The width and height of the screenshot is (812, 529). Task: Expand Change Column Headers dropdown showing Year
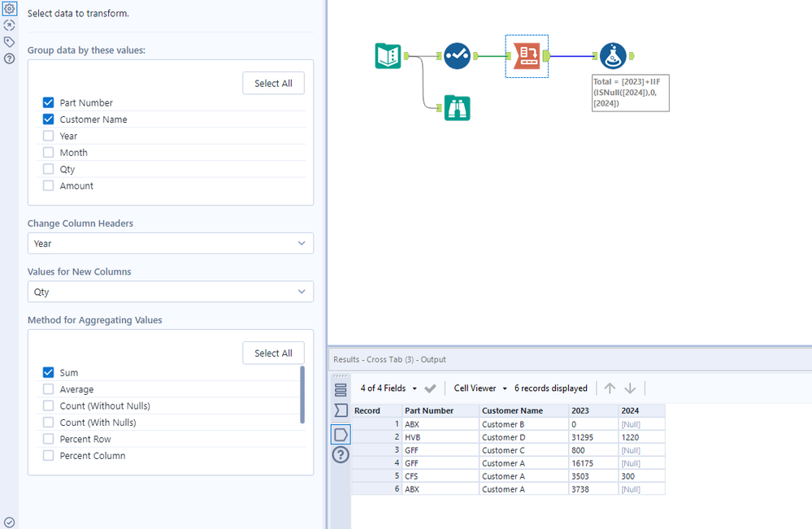pyautogui.click(x=171, y=243)
